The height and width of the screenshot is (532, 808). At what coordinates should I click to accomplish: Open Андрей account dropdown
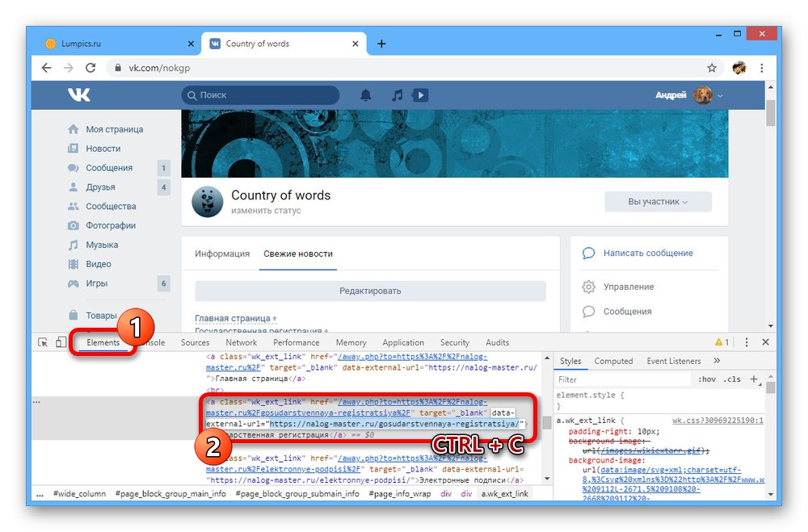pos(689,95)
